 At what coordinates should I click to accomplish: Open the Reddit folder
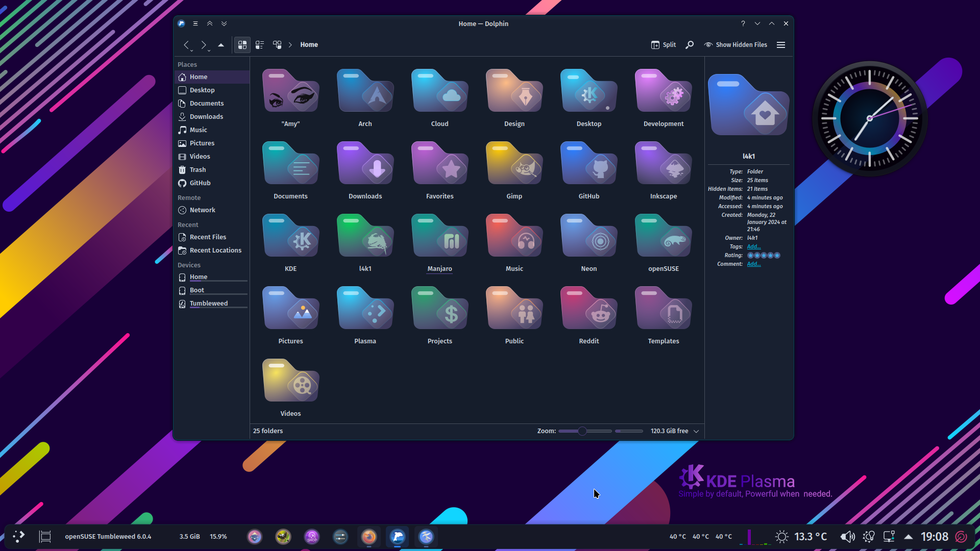589,308
